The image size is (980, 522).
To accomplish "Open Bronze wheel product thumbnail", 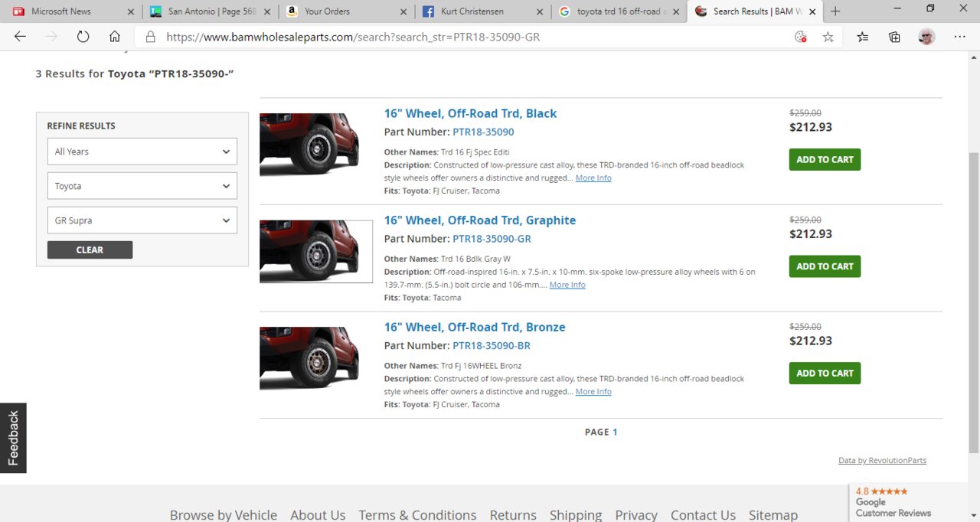I will click(x=309, y=358).
